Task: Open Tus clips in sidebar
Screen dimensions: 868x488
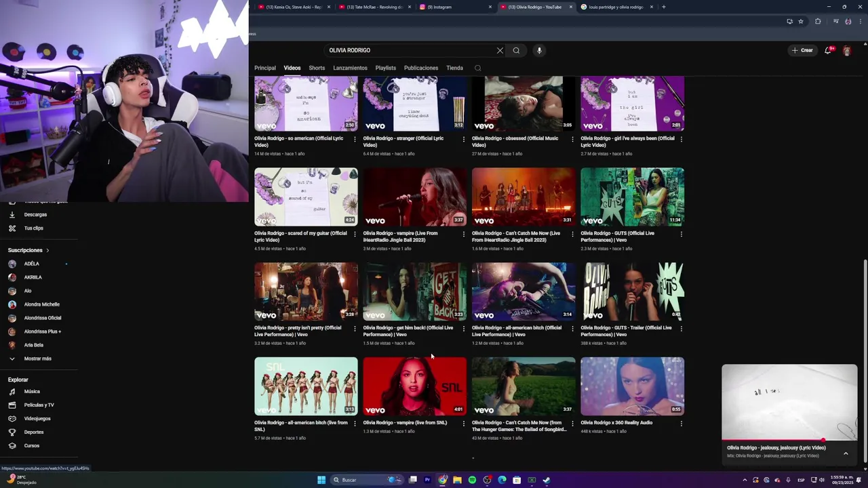Action: pos(33,228)
